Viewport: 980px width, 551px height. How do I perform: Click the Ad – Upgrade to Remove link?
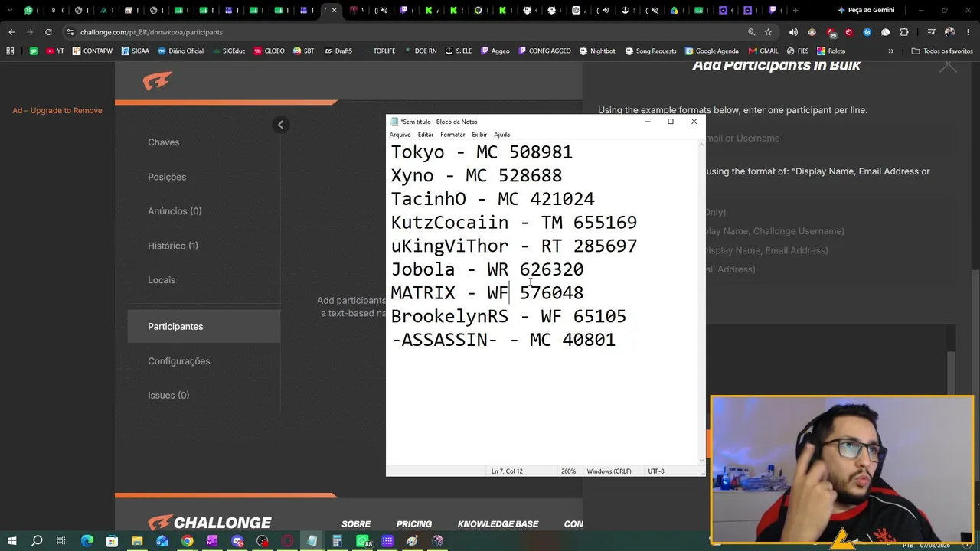pyautogui.click(x=57, y=110)
